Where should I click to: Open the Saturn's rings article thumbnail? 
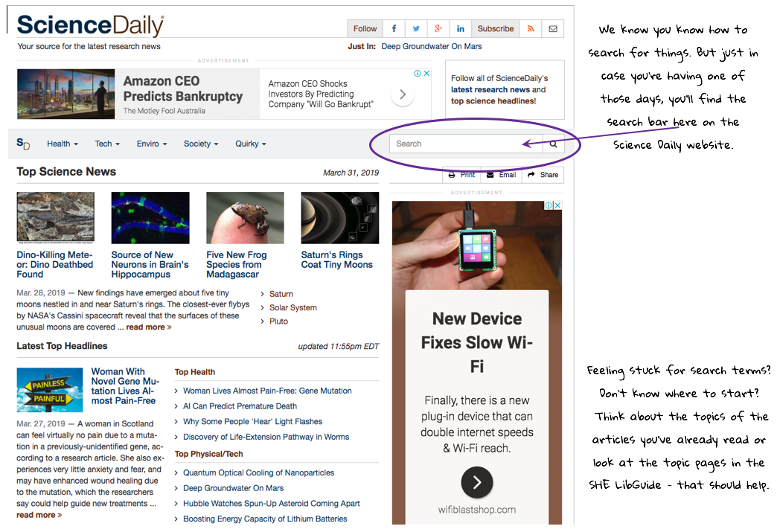coord(339,218)
